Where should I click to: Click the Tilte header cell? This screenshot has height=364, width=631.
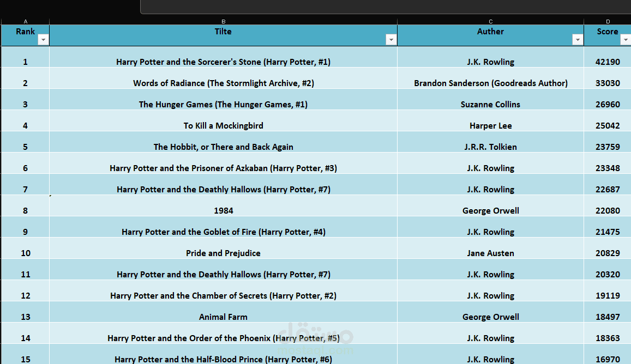click(224, 35)
